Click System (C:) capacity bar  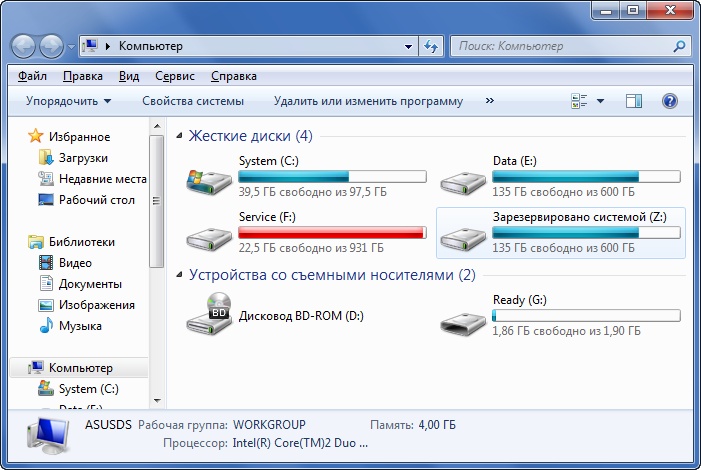(x=332, y=176)
